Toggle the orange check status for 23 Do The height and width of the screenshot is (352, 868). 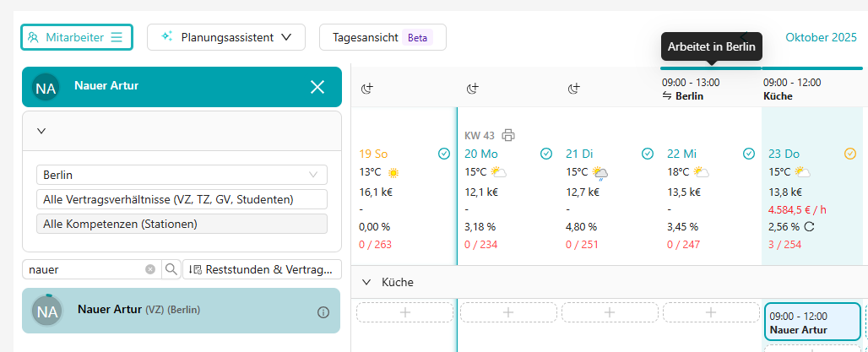(x=850, y=154)
